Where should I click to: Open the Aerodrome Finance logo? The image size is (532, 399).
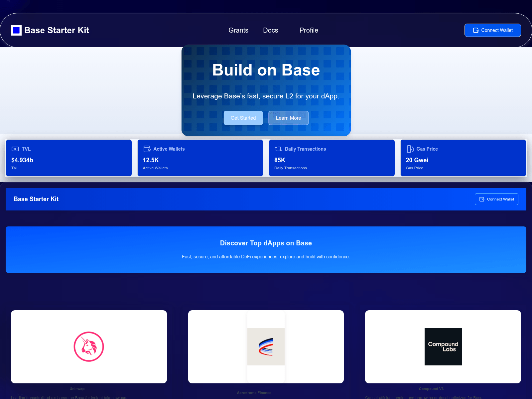click(x=266, y=347)
